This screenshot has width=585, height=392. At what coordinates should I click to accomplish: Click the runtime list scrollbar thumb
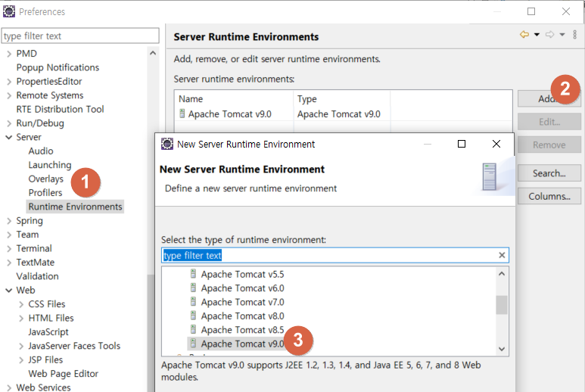pyautogui.click(x=502, y=305)
